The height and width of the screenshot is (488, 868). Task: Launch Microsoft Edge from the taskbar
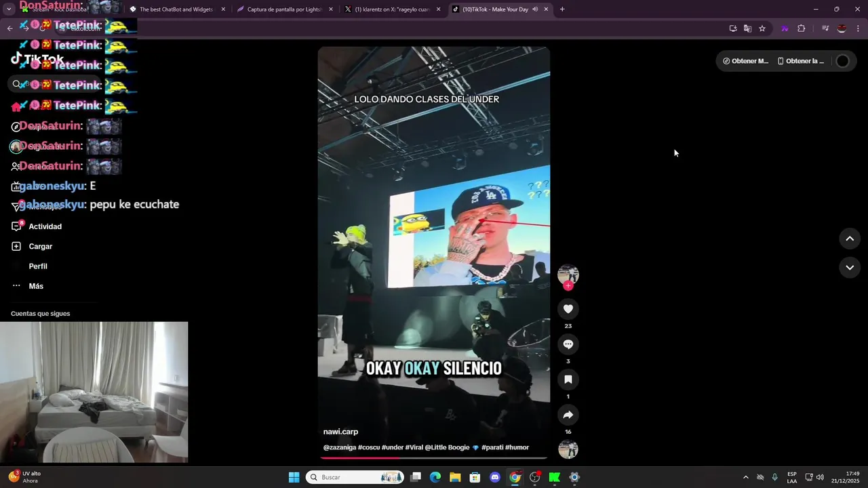pyautogui.click(x=435, y=477)
